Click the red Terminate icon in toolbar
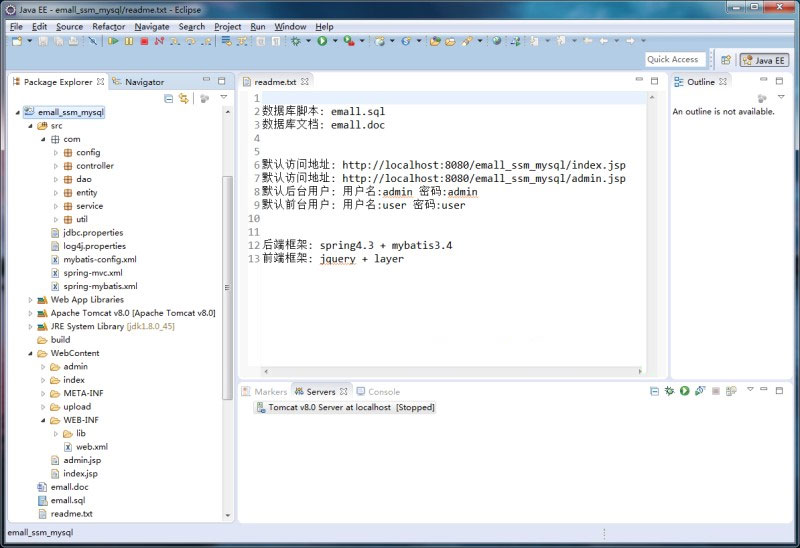 [144, 41]
